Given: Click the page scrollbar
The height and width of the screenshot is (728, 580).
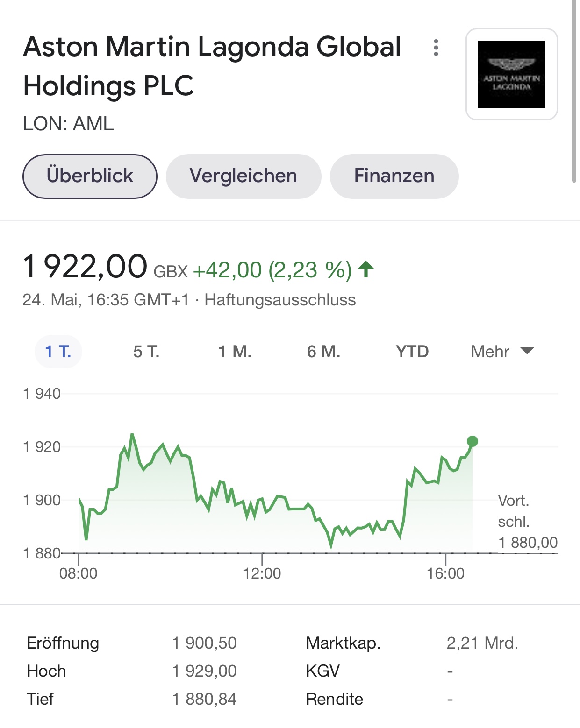Looking at the screenshot, I should (x=574, y=91).
